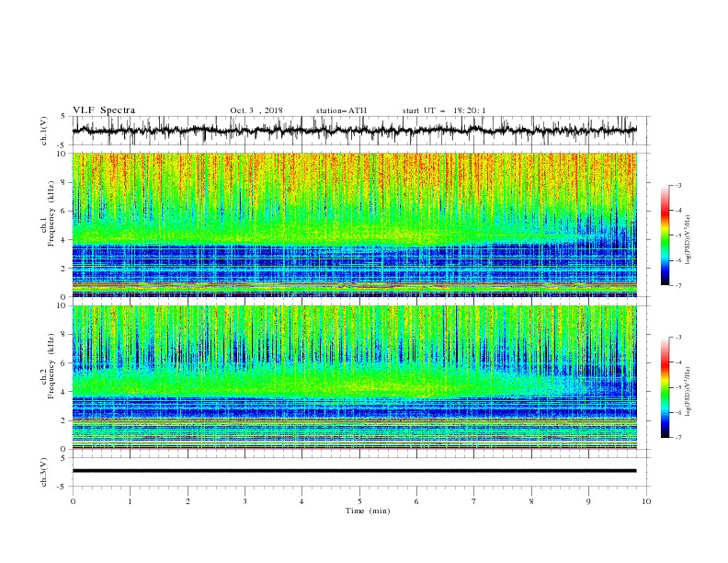The image size is (728, 563).
Task: Click the "2" tick on the Time axis
Action: tap(188, 501)
